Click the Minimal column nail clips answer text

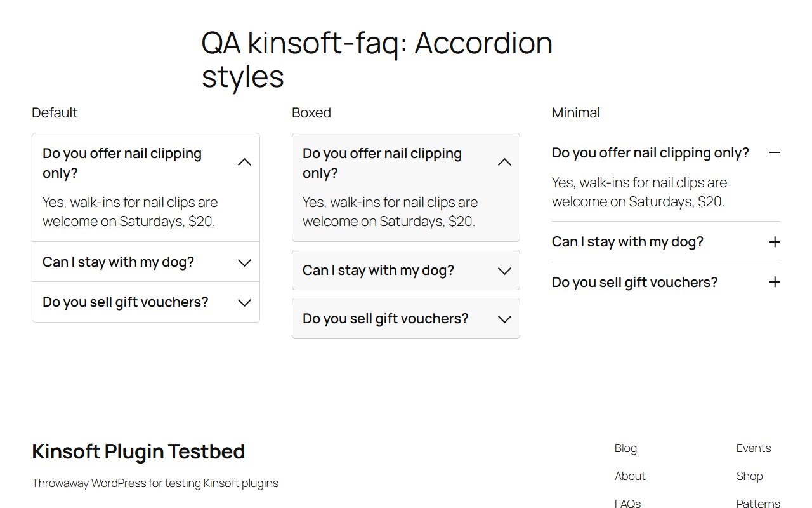coord(639,192)
